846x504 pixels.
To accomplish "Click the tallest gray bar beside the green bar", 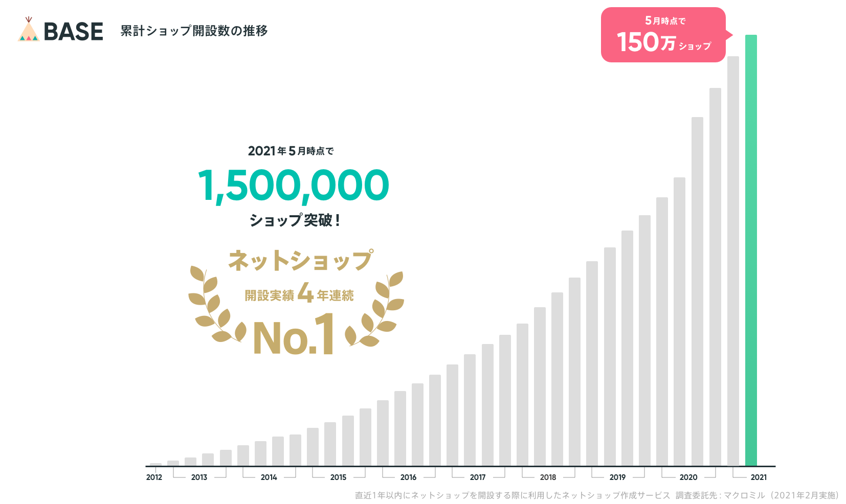I will coord(733,261).
